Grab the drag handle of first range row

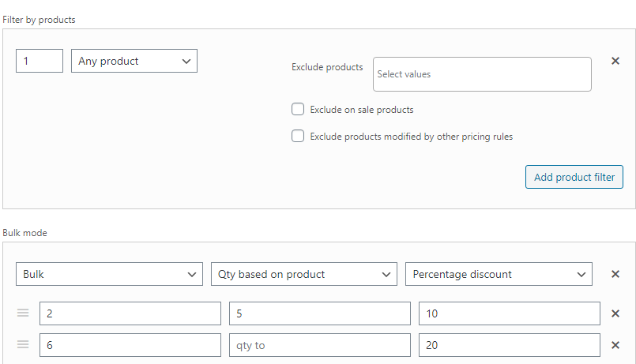click(23, 313)
